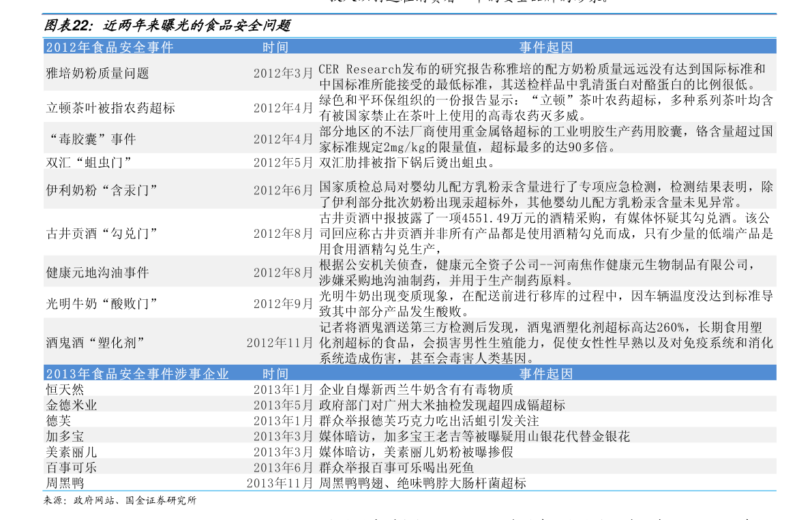Click "事件起因" in the 2013 header row
812x520 pixels.
coord(546,374)
